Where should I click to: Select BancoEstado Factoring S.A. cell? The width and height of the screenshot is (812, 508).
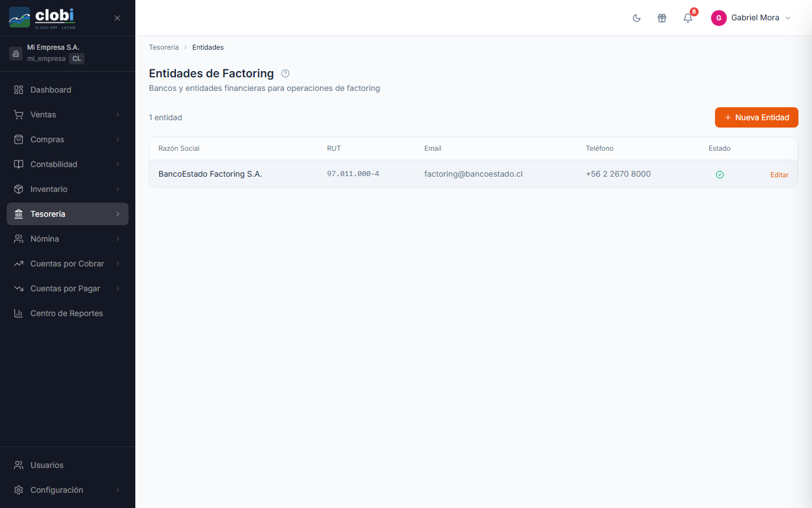click(210, 174)
